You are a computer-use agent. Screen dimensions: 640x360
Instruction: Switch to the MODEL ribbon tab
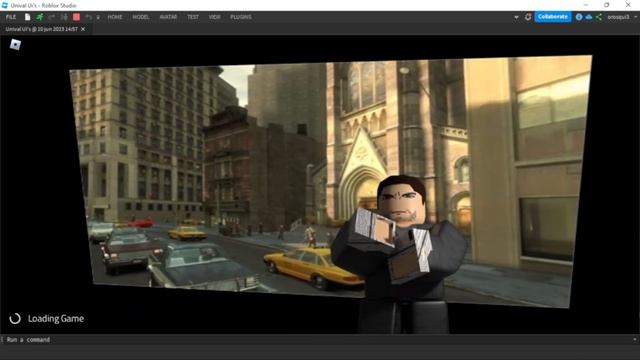click(141, 17)
